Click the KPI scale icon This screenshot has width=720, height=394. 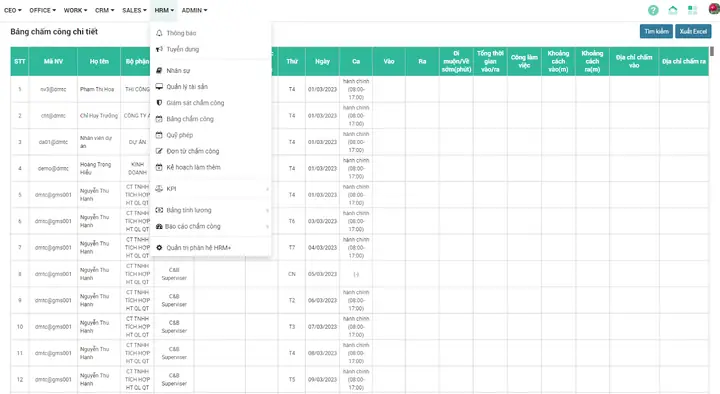point(159,189)
